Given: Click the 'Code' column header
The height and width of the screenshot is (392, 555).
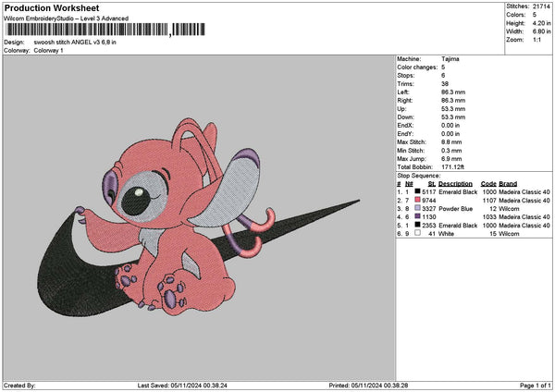Looking at the screenshot, I should [488, 184].
